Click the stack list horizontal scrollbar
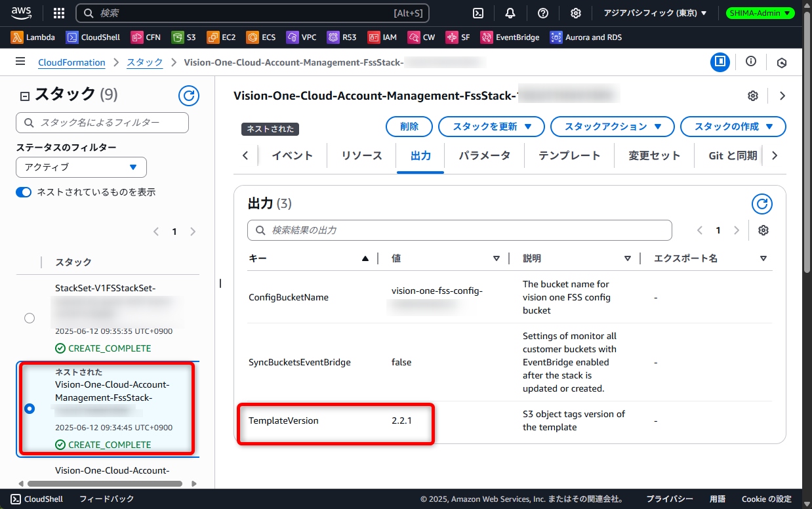This screenshot has height=509, width=812. [x=105, y=483]
